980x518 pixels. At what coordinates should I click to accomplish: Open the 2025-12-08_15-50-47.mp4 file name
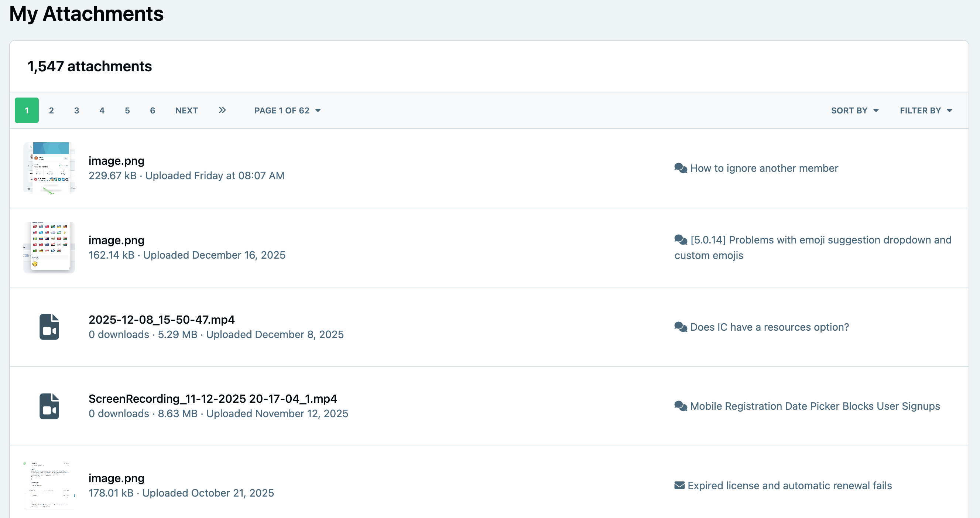coord(162,319)
